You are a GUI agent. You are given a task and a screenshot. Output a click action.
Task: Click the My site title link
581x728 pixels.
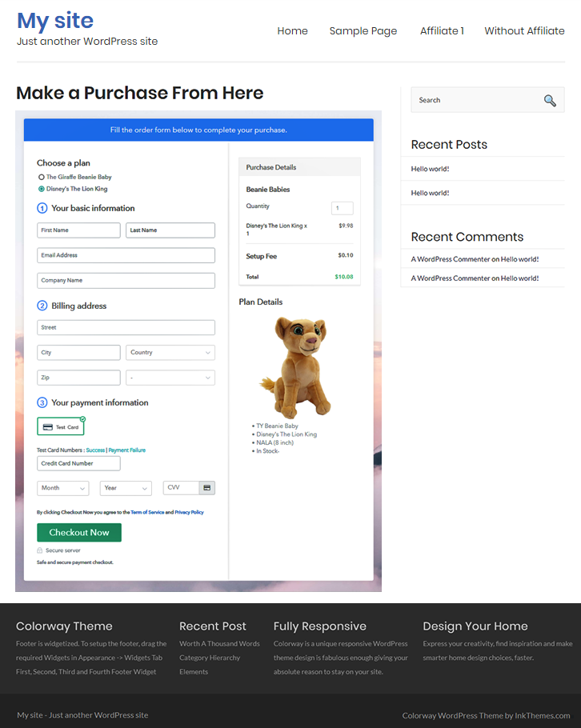tap(55, 21)
